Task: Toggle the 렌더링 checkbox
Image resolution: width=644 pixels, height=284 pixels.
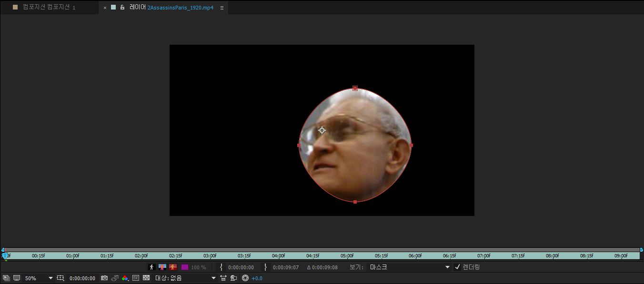Action: coord(458,267)
